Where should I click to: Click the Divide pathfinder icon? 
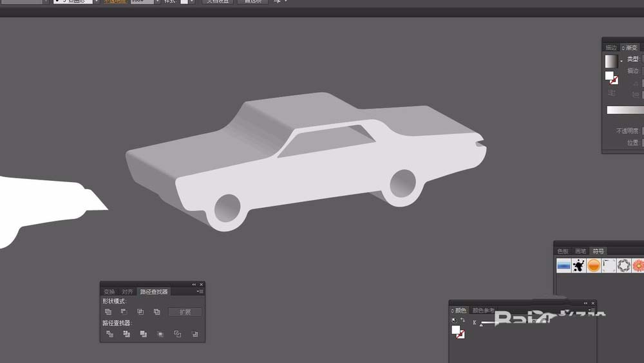point(109,334)
